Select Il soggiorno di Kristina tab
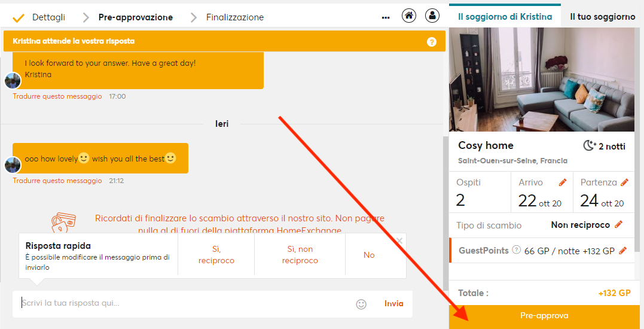Viewport: 644px width, 329px height. pyautogui.click(x=505, y=17)
